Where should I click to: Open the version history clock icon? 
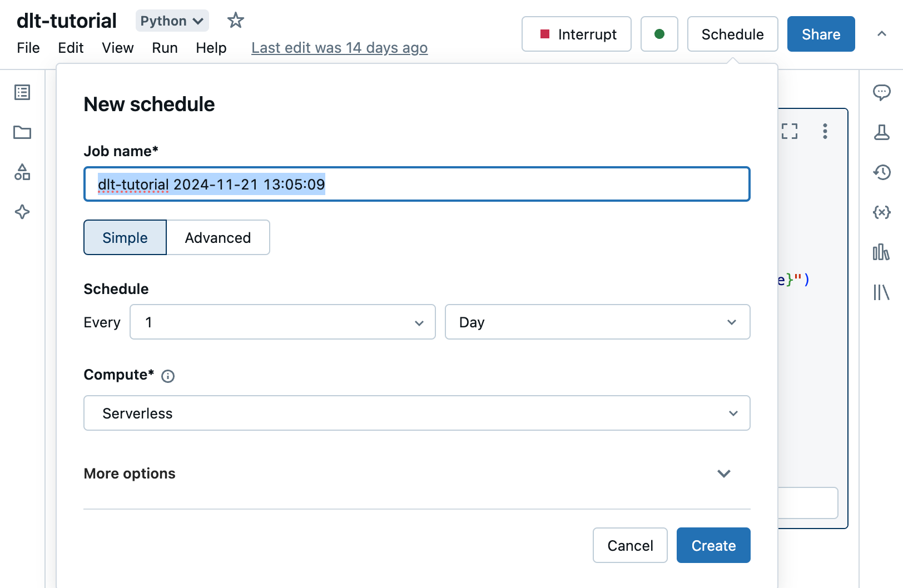(x=881, y=172)
